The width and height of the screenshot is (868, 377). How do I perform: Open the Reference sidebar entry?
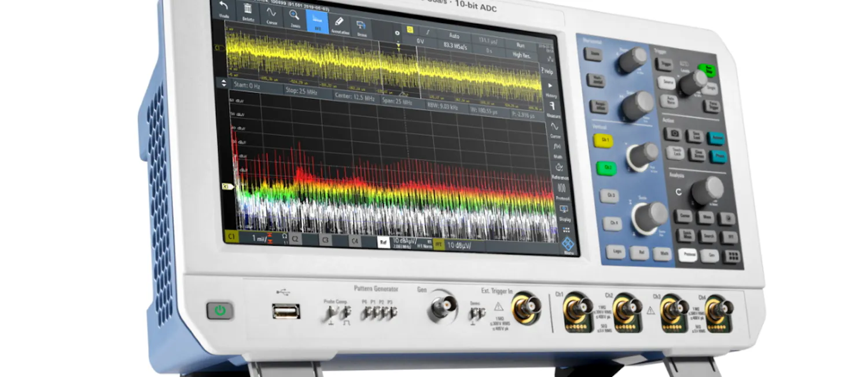point(560,171)
